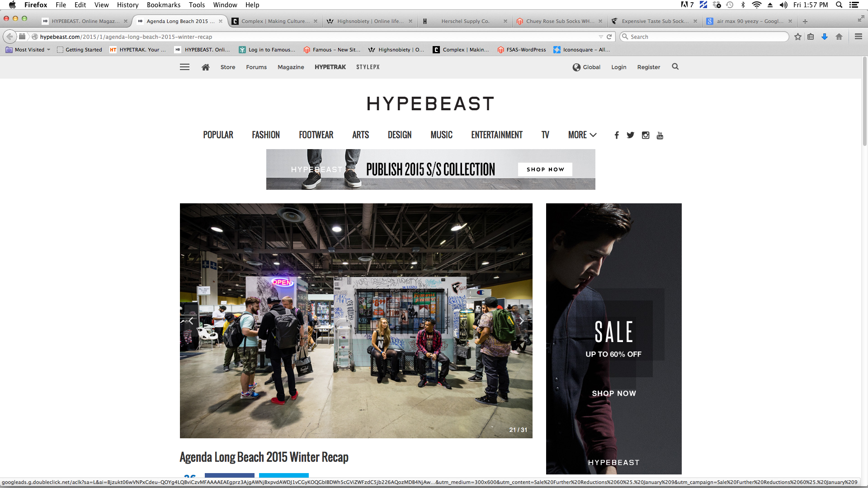
Task: Click the Store link
Action: click(x=228, y=67)
